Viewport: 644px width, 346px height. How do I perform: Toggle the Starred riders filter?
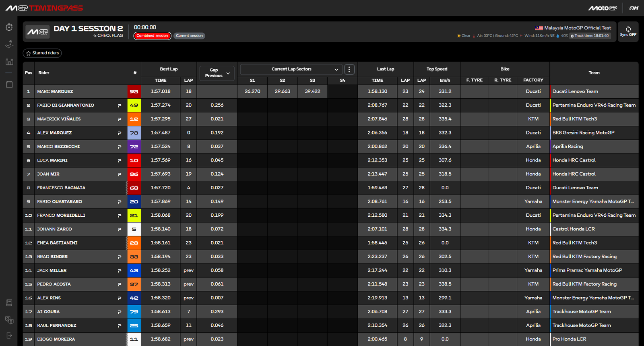[x=42, y=53]
